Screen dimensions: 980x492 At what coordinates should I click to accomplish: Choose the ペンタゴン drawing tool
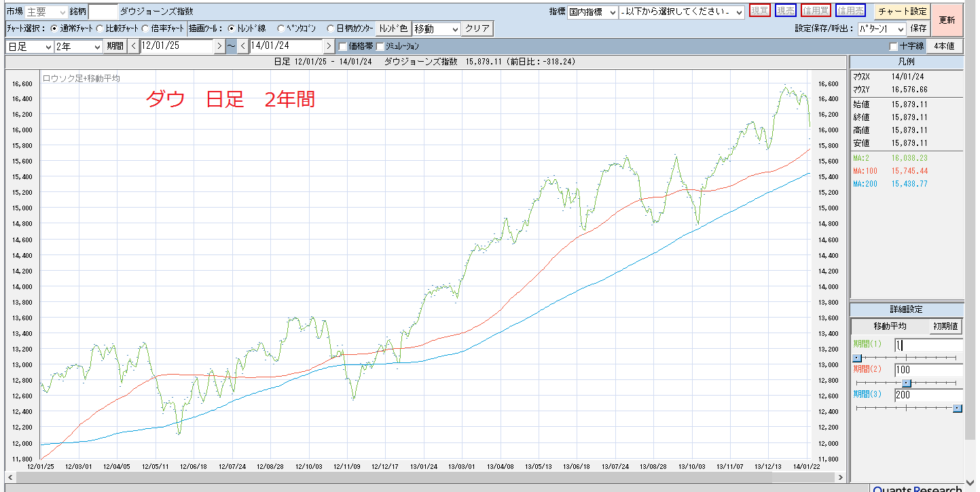point(281,29)
